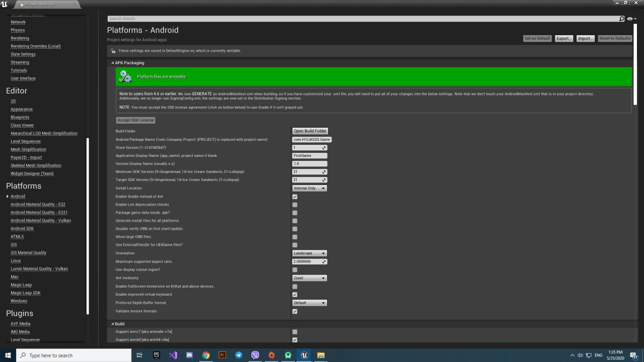Toggle Enable Gradle instead of Ant
Screen dimensions: 644x362
tap(295, 197)
